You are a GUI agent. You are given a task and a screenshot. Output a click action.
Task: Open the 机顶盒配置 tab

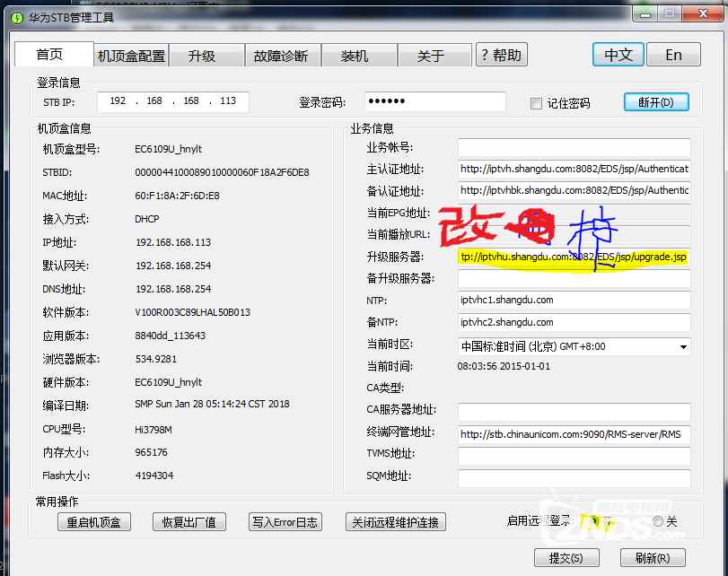(131, 57)
